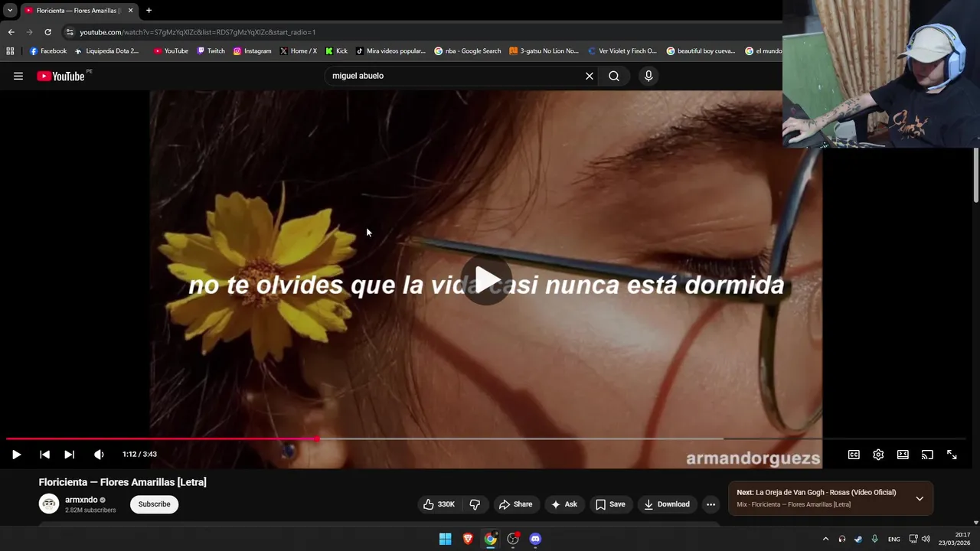980x551 pixels.
Task: Run search with magnifier button
Action: [614, 76]
